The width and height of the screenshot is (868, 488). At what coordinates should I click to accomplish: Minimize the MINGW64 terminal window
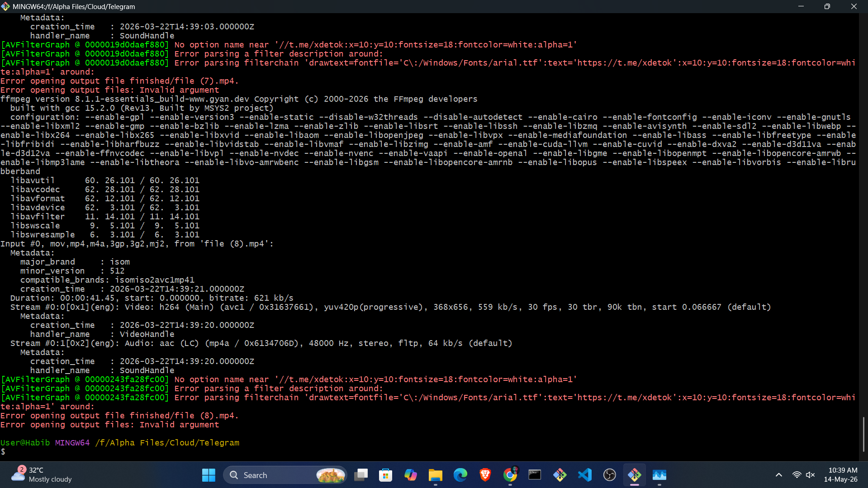(x=801, y=6)
